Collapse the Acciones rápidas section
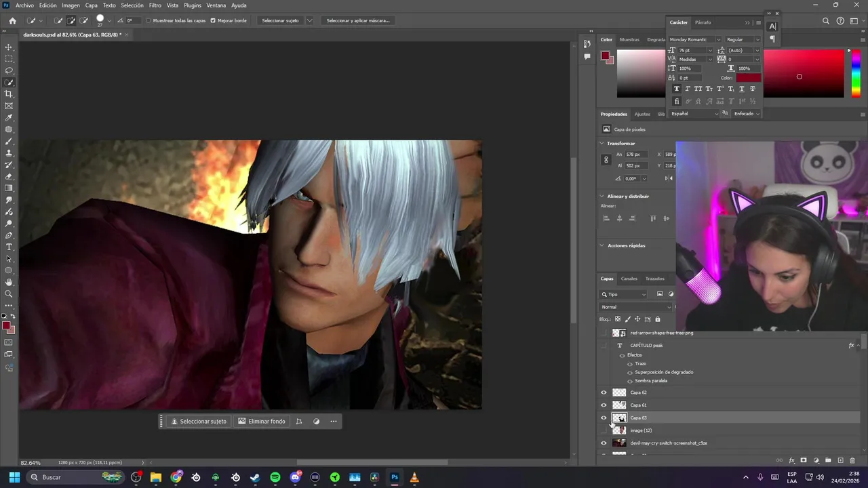Image resolution: width=868 pixels, height=488 pixels. pos(601,245)
